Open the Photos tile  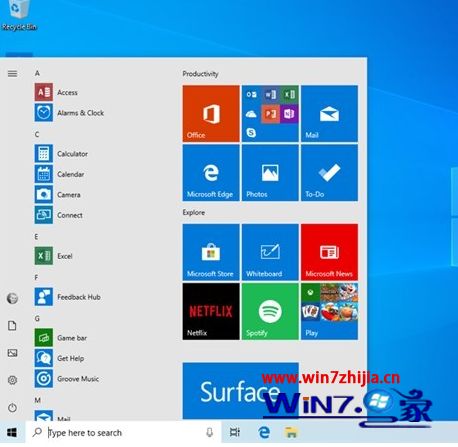pos(270,173)
